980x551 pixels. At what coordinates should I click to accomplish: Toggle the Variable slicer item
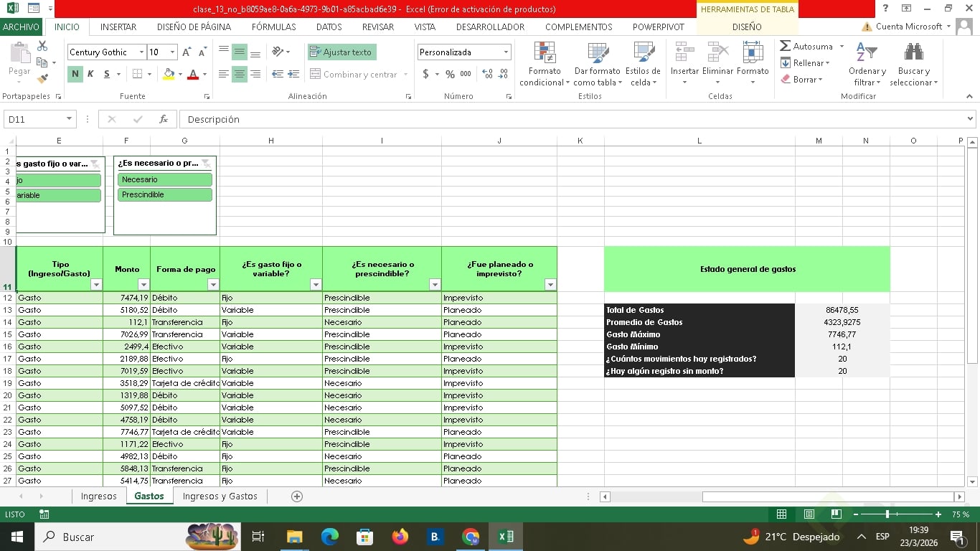[59, 195]
